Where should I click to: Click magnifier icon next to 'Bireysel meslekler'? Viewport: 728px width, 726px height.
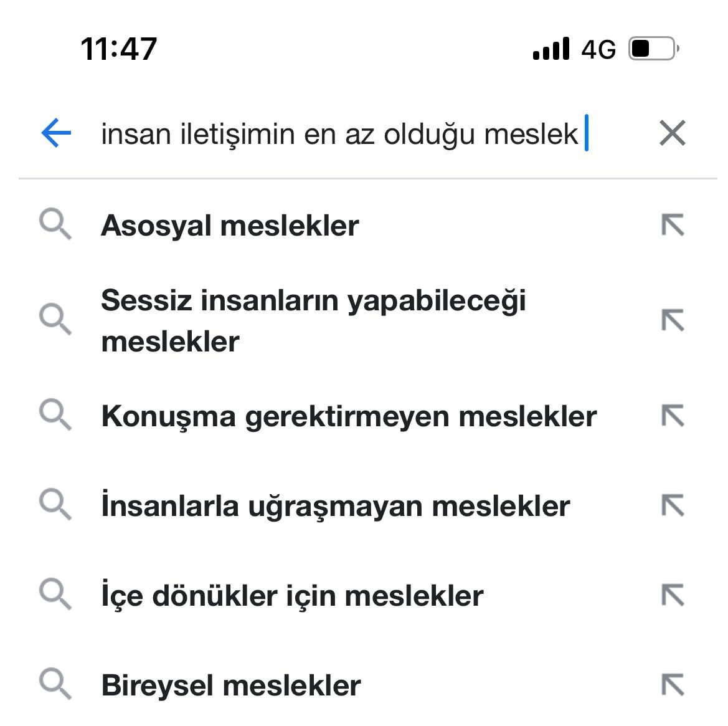(55, 684)
